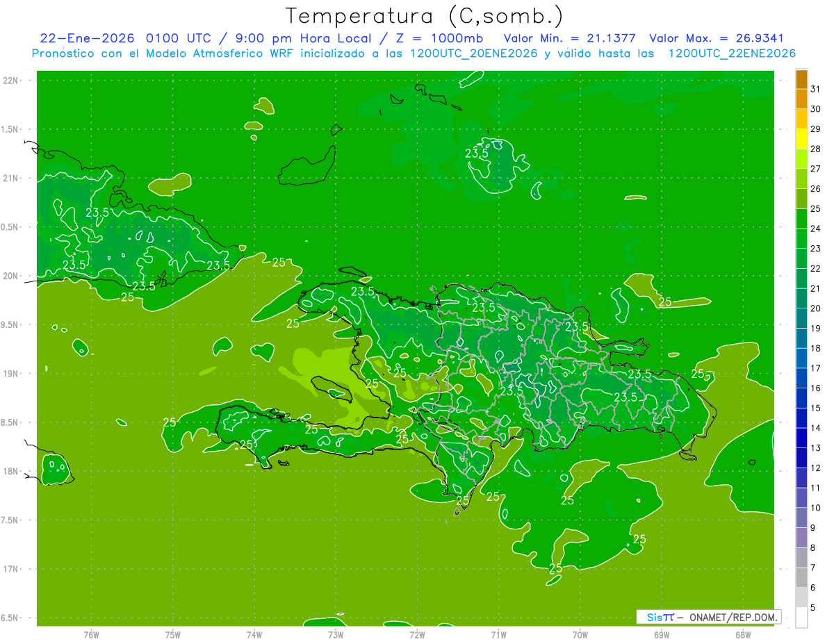
Task: Select the "Z = 1000mb" pressure level text
Action: [x=439, y=39]
